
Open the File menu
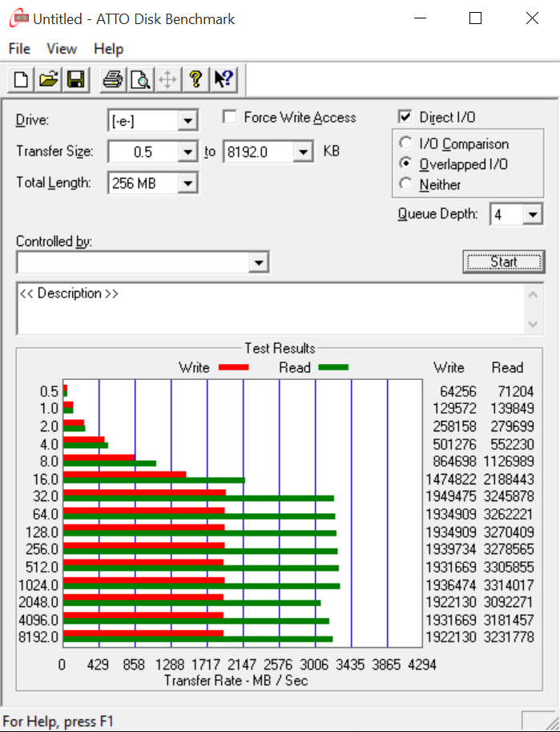[x=19, y=49]
